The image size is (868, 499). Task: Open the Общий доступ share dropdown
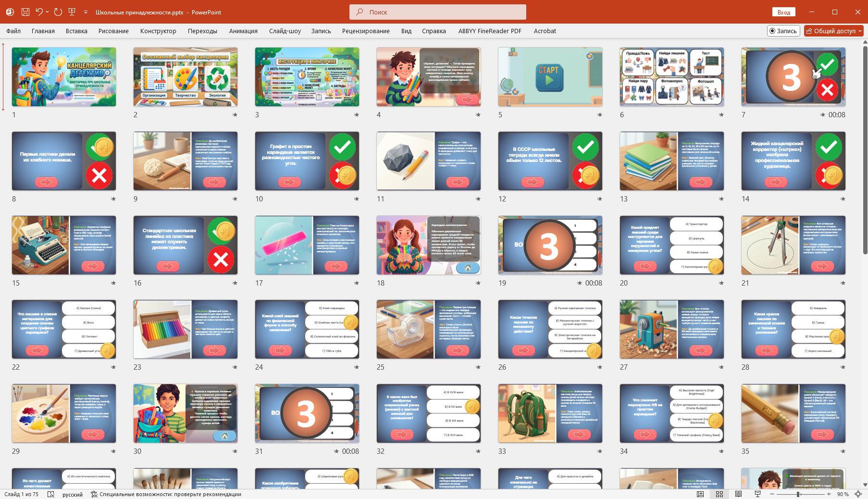pos(834,31)
